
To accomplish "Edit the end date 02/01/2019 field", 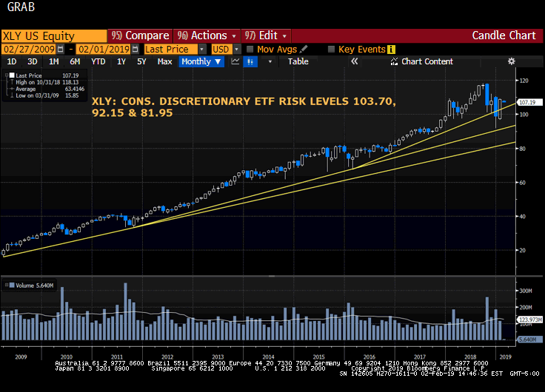I will [104, 50].
